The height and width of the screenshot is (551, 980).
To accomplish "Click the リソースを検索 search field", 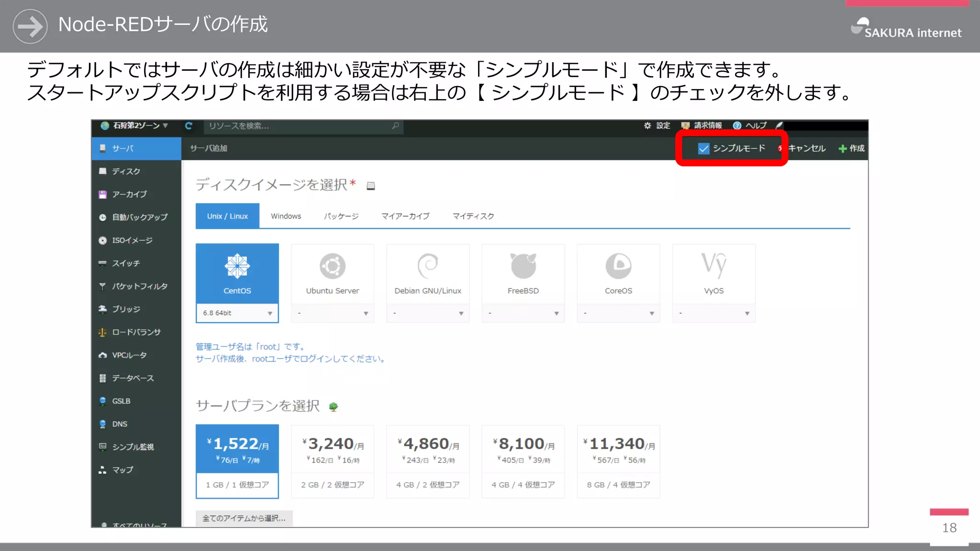I will pos(304,126).
